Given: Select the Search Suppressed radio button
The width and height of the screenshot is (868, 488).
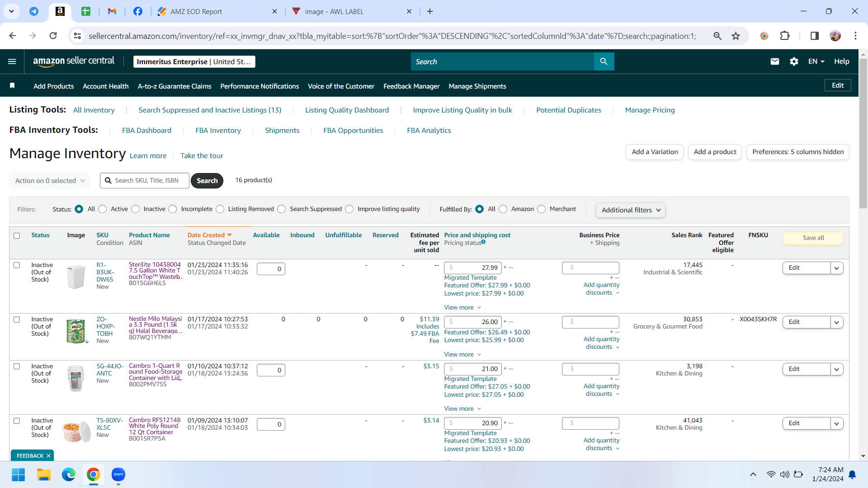Looking at the screenshot, I should tap(282, 209).
